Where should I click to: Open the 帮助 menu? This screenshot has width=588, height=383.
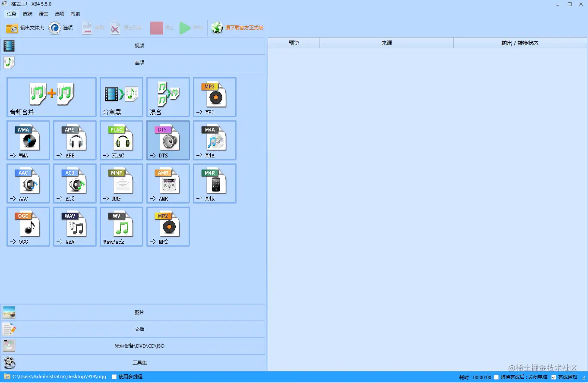[76, 14]
